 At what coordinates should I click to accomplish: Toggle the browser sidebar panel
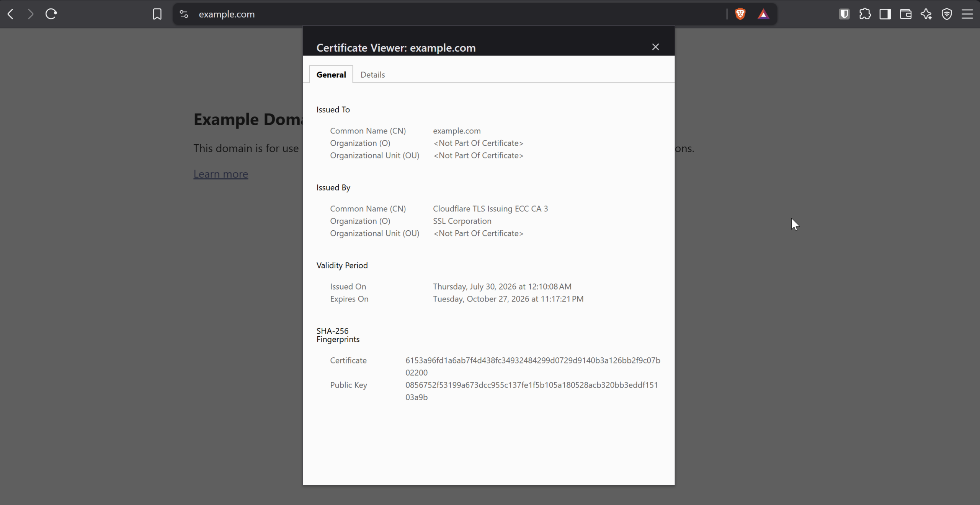click(x=885, y=14)
